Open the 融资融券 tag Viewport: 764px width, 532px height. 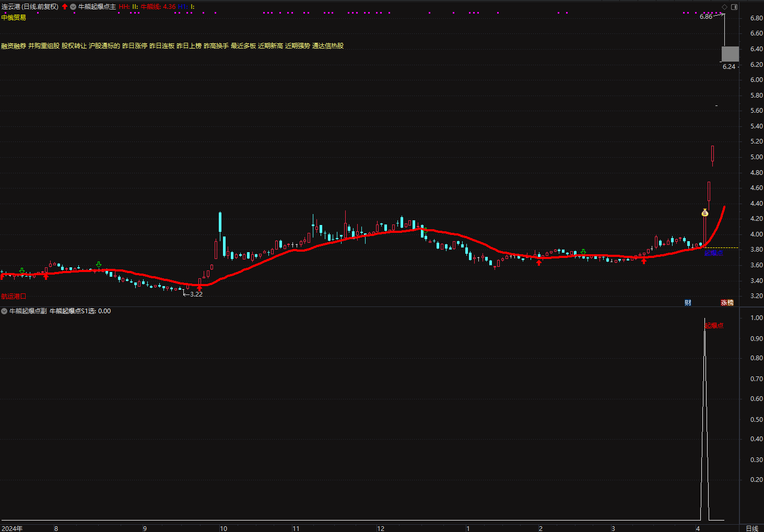(x=14, y=46)
